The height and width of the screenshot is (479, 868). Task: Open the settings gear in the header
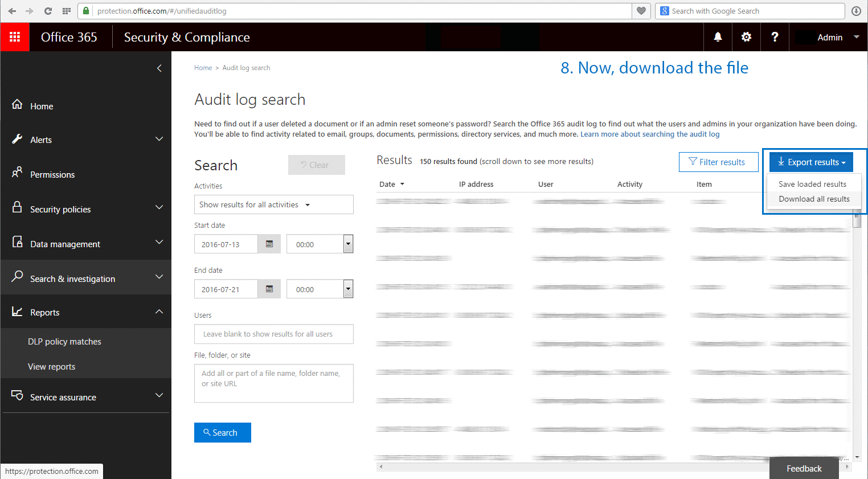click(746, 37)
